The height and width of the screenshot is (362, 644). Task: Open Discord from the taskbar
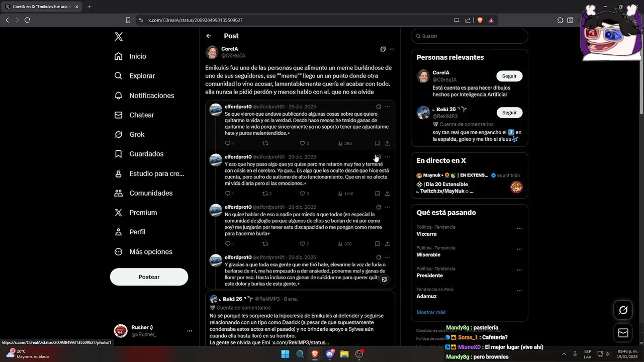click(330, 354)
